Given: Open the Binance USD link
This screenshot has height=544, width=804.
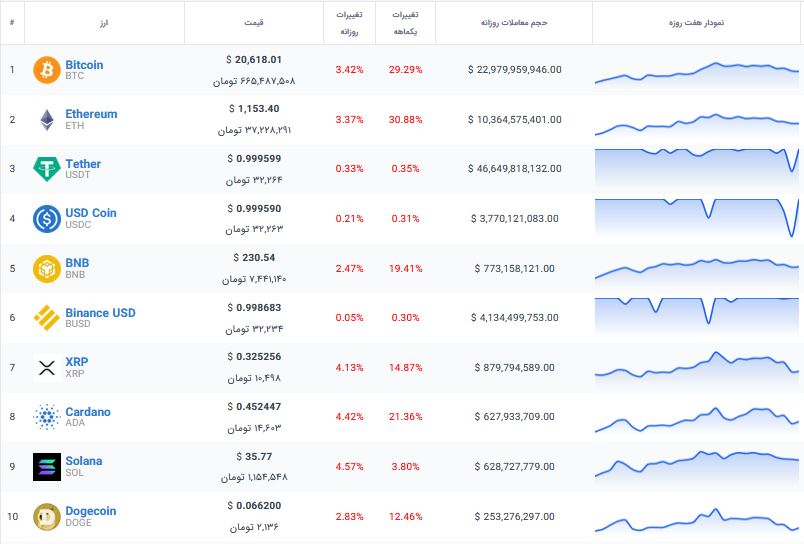Looking at the screenshot, I should [100, 313].
